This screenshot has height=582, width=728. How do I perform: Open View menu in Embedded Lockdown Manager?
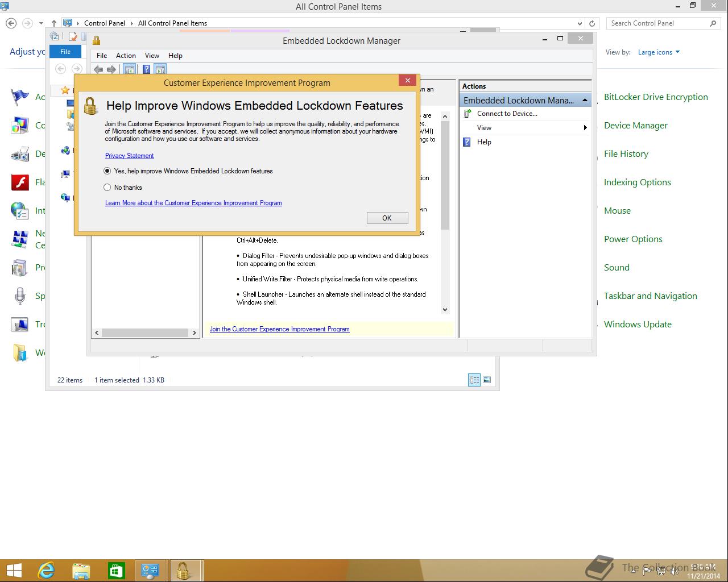tap(152, 56)
